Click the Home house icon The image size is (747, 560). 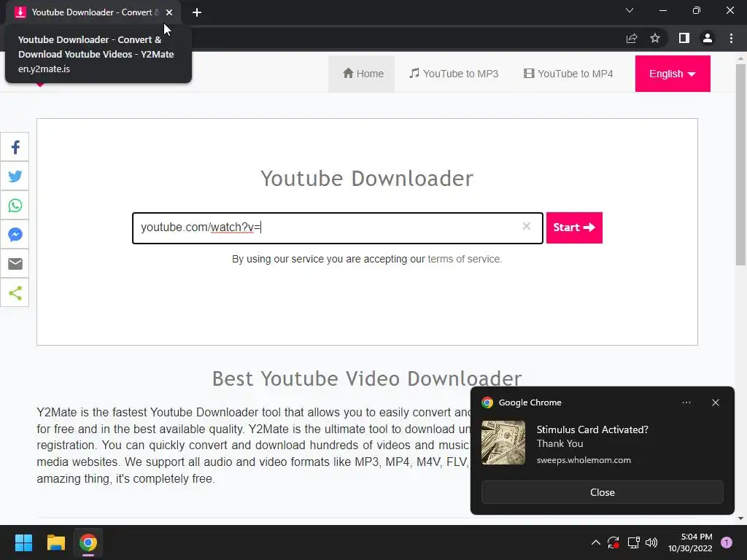coord(348,74)
